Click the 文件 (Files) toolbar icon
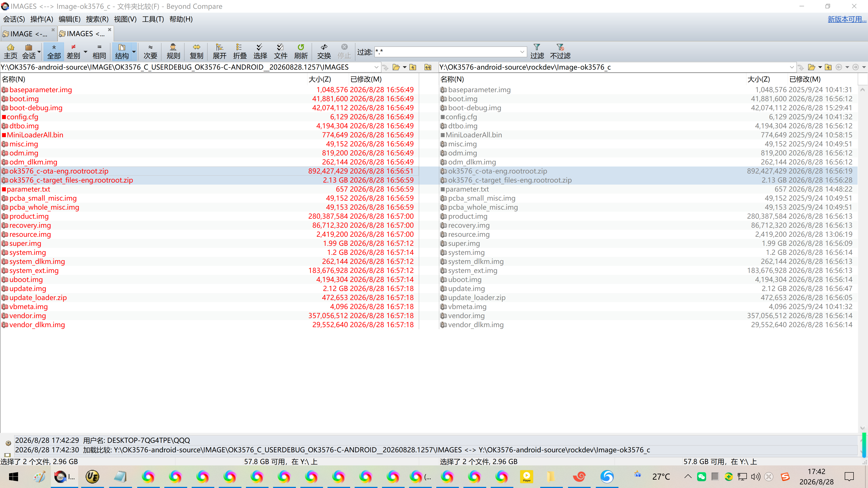 280,52
